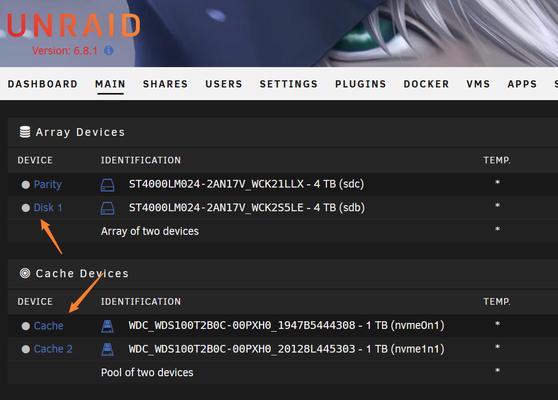Go to the Apps tab

[522, 84]
